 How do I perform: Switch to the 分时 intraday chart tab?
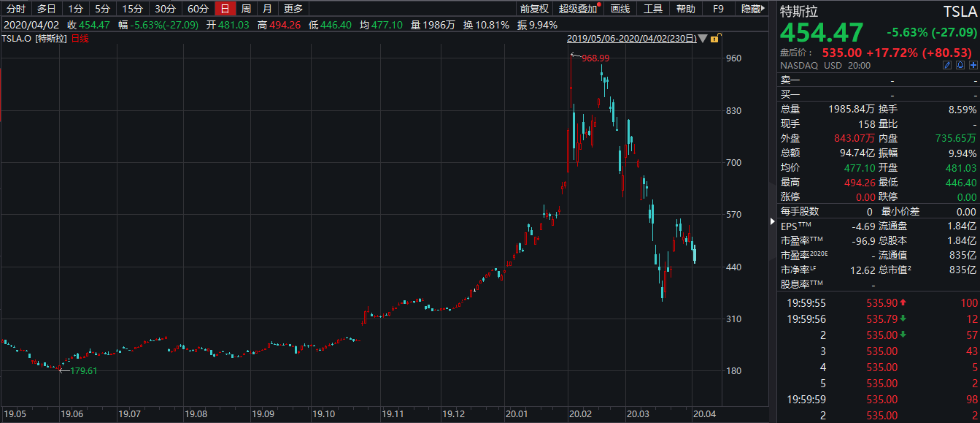pos(16,9)
